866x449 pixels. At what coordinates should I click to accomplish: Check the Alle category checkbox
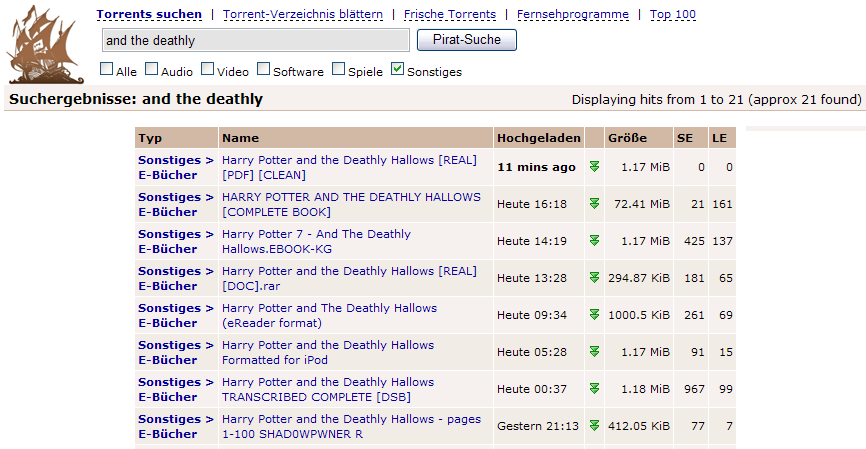tap(106, 69)
